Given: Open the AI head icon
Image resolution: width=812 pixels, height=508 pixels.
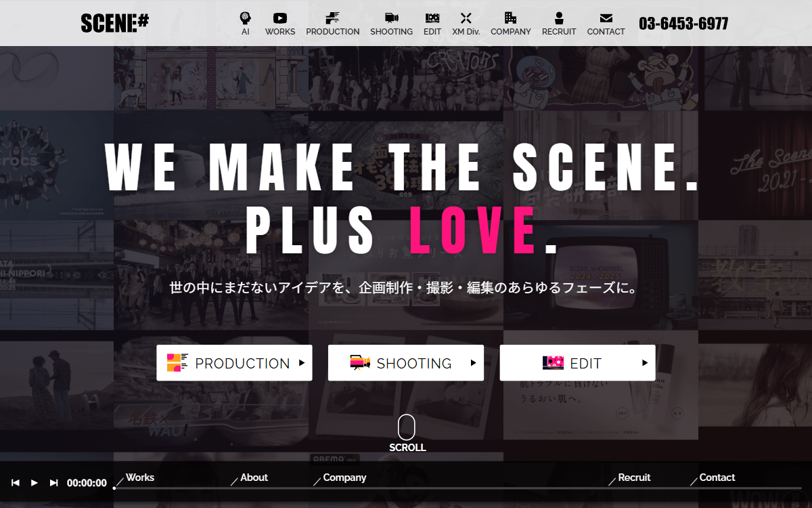Looking at the screenshot, I should coord(245,18).
